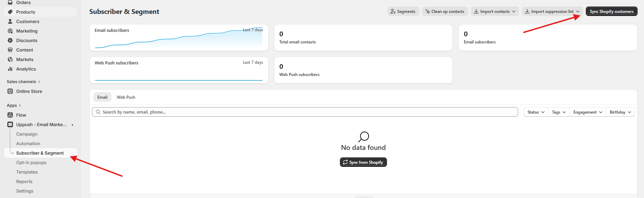Select Subscriber & Segment menu item
This screenshot has width=644, height=198.
[40, 153]
